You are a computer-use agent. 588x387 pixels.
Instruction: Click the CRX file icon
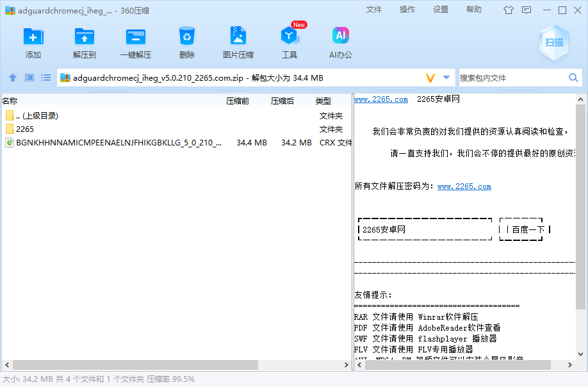click(10, 142)
